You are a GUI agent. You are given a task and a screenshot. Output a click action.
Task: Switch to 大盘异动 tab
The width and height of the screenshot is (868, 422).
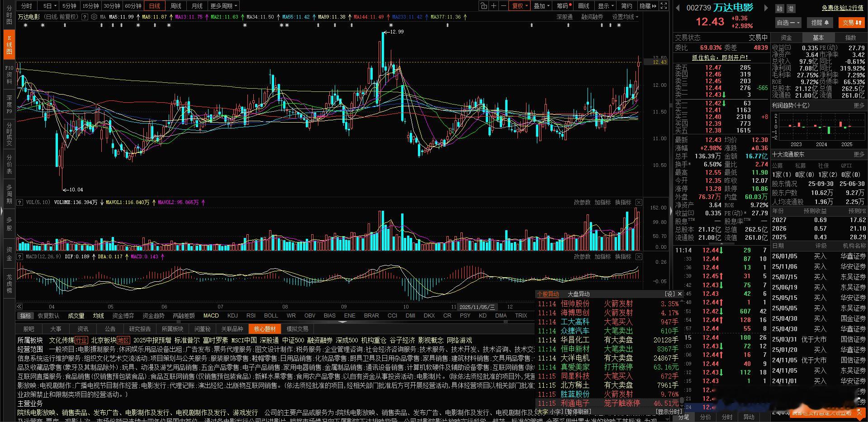(579, 294)
